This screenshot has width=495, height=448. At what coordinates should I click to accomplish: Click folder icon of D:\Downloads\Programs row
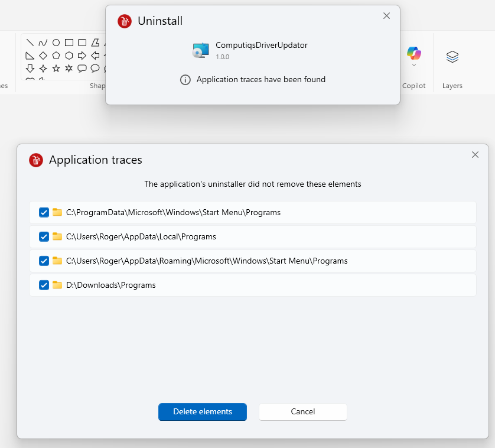(57, 285)
